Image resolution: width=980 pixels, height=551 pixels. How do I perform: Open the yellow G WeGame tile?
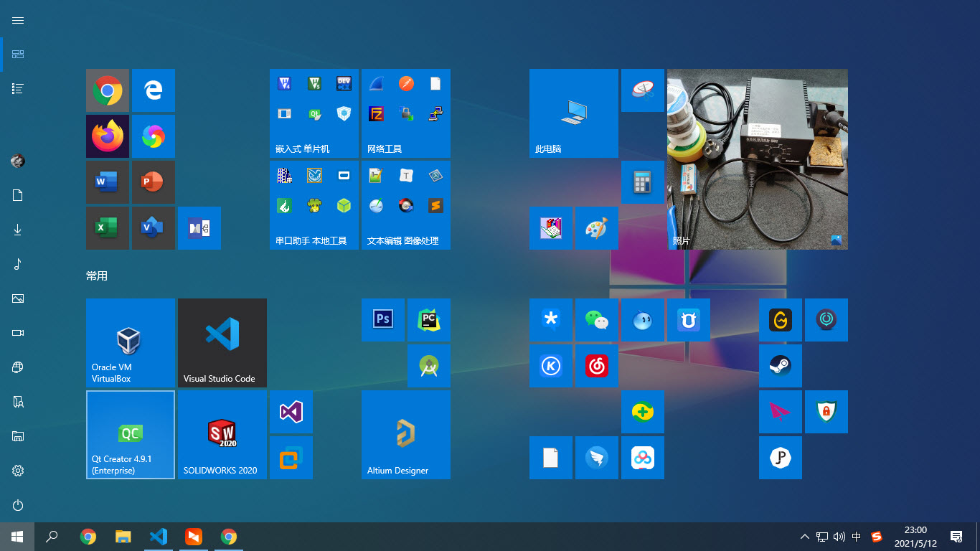pos(781,320)
